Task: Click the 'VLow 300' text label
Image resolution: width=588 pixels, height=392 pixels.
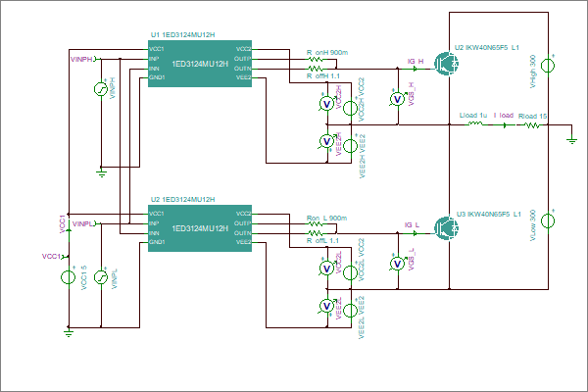Action: (533, 225)
